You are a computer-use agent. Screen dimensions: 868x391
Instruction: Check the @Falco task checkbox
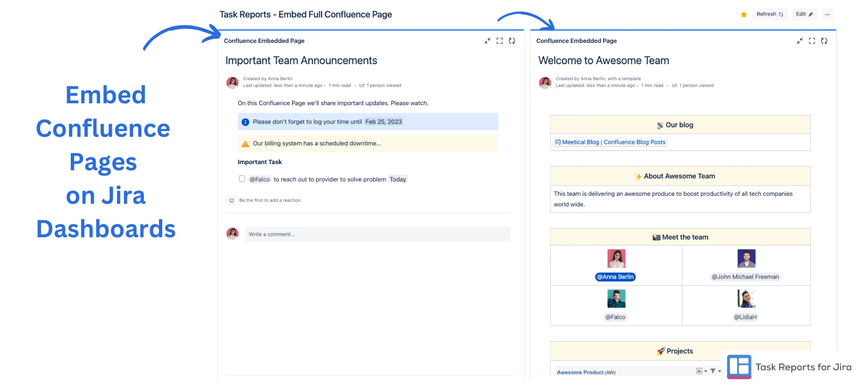point(242,179)
